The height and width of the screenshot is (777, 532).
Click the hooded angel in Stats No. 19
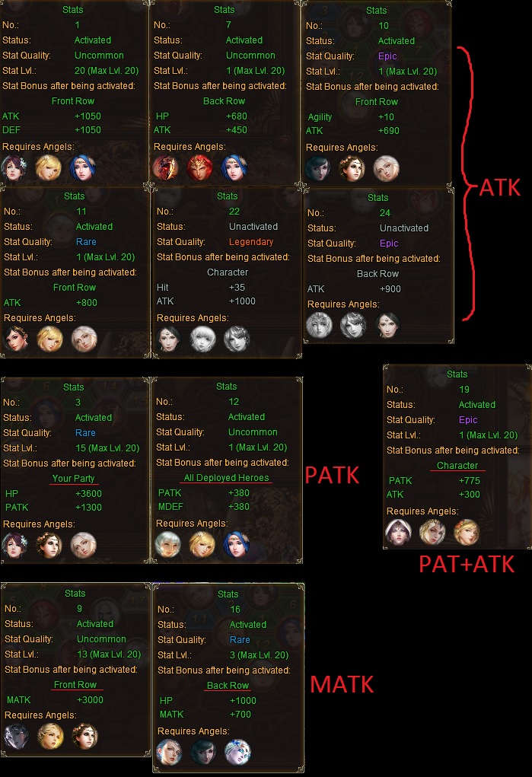399,532
